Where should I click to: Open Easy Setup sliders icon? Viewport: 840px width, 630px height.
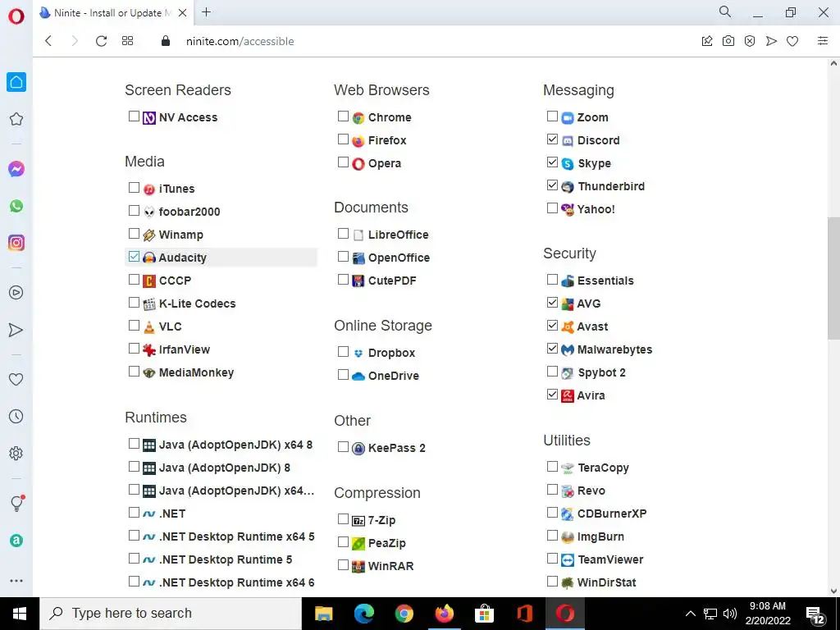[823, 41]
